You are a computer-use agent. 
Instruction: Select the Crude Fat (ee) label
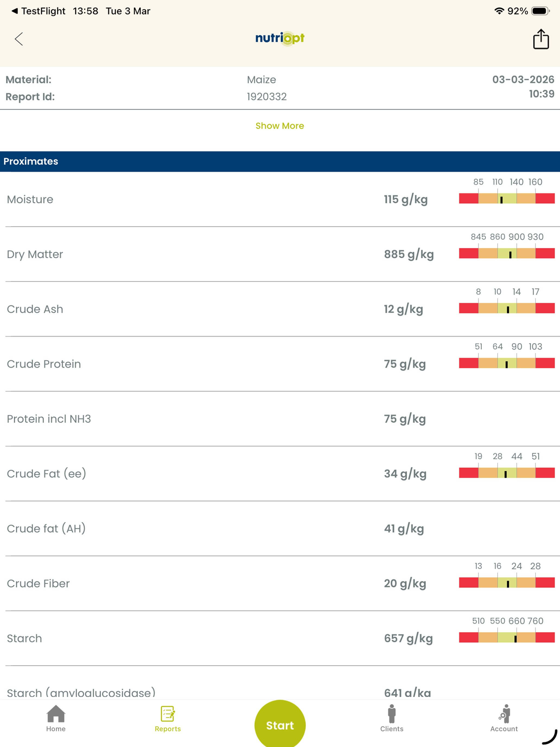(x=47, y=473)
